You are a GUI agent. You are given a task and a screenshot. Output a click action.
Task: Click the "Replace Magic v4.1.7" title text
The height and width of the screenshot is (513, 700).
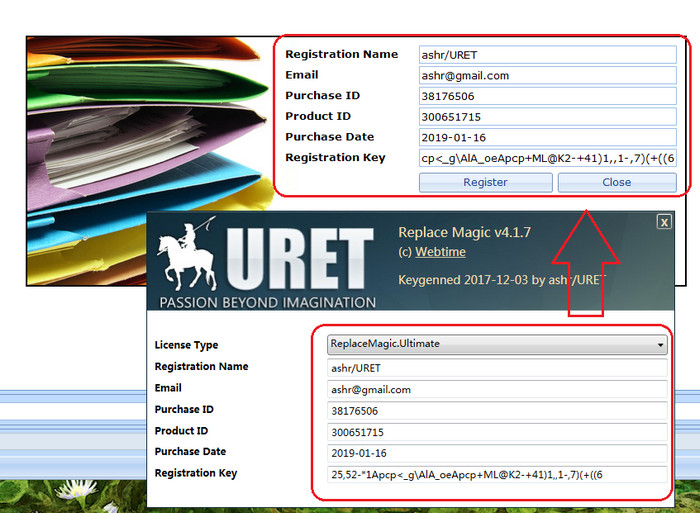[464, 232]
